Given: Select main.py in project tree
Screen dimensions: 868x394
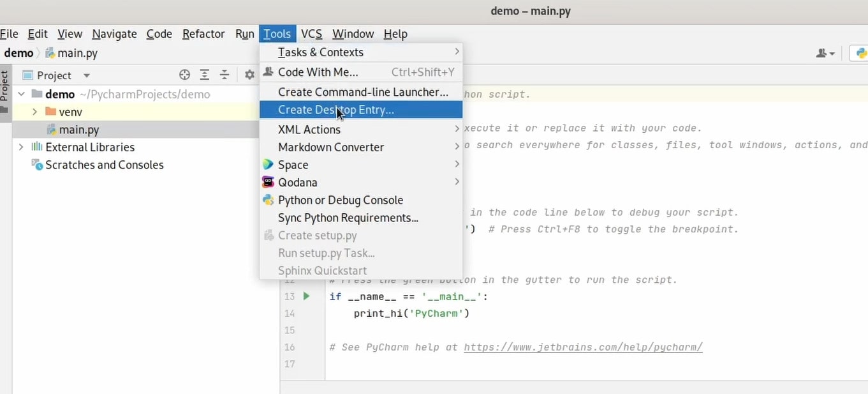Looking at the screenshot, I should (x=79, y=130).
